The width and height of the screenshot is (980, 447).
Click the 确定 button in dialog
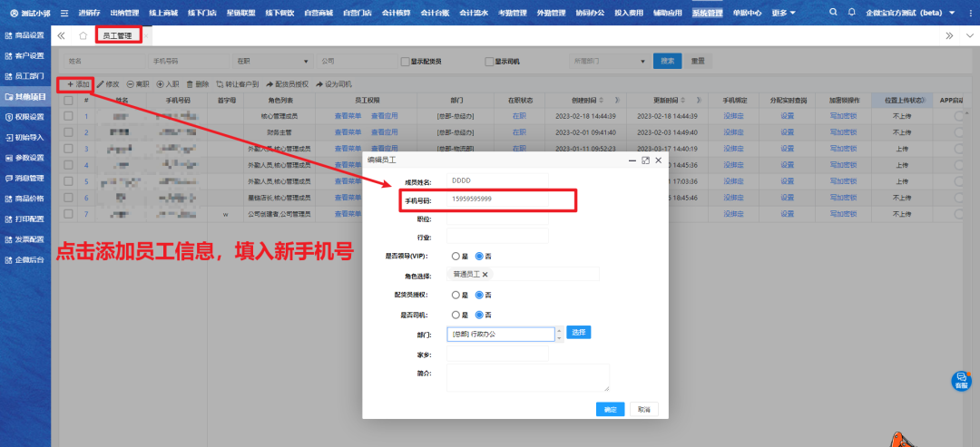click(610, 409)
